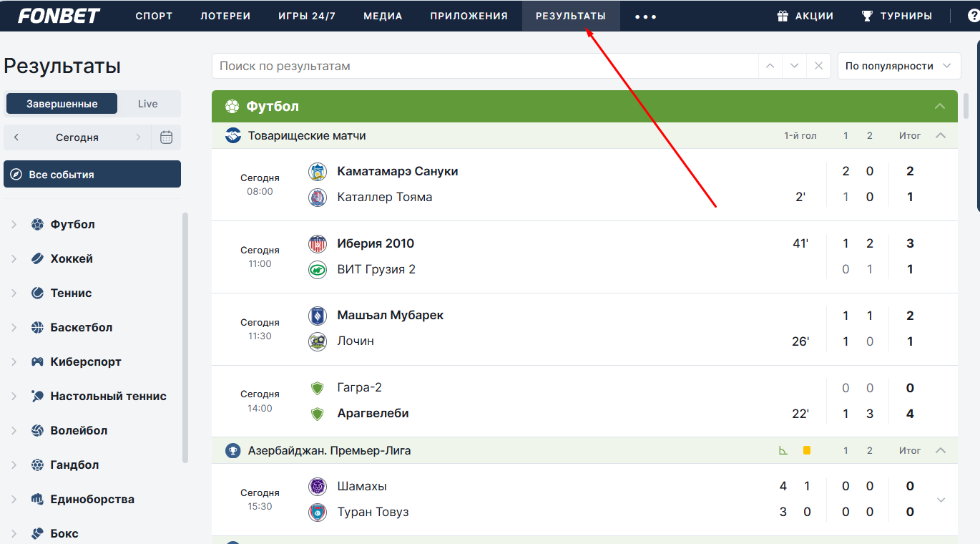Click the Иберия 2010 team logo
Viewport: 980px width, 544px height.
tap(318, 244)
